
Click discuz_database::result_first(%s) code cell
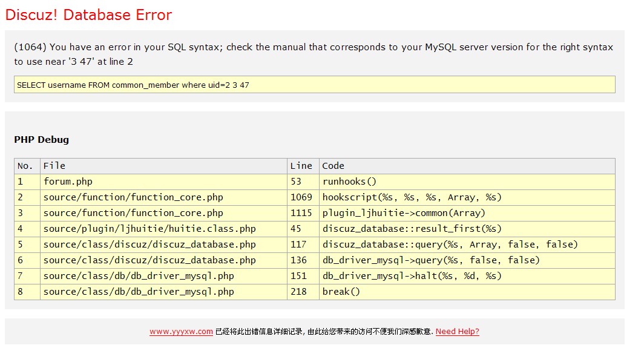point(467,229)
